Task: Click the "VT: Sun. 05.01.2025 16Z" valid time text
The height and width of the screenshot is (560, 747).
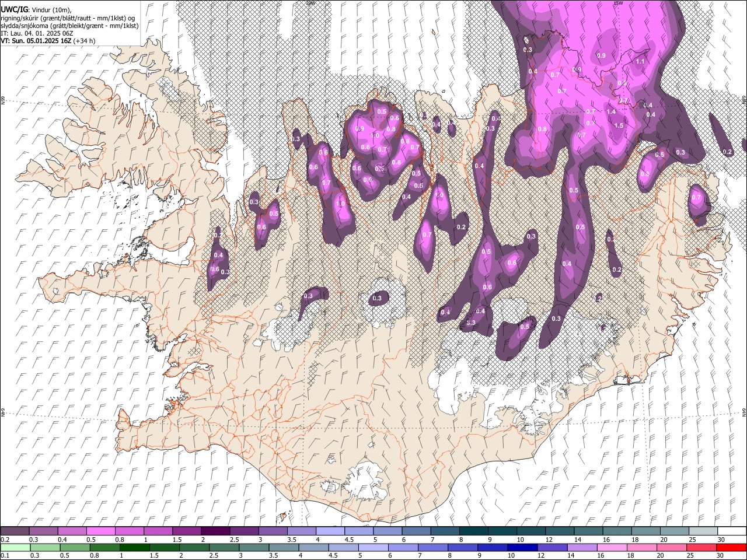Action: [36, 41]
